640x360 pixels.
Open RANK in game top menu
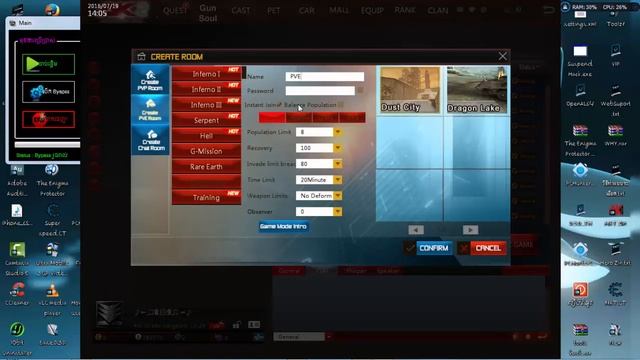pos(405,10)
